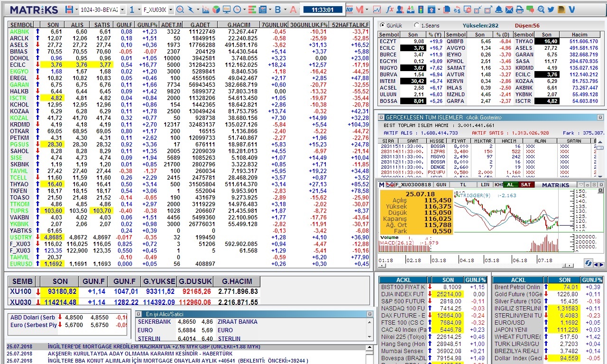Click QNBFB in the Düşen list
The height and width of the screenshot is (364, 607).
(455, 41)
